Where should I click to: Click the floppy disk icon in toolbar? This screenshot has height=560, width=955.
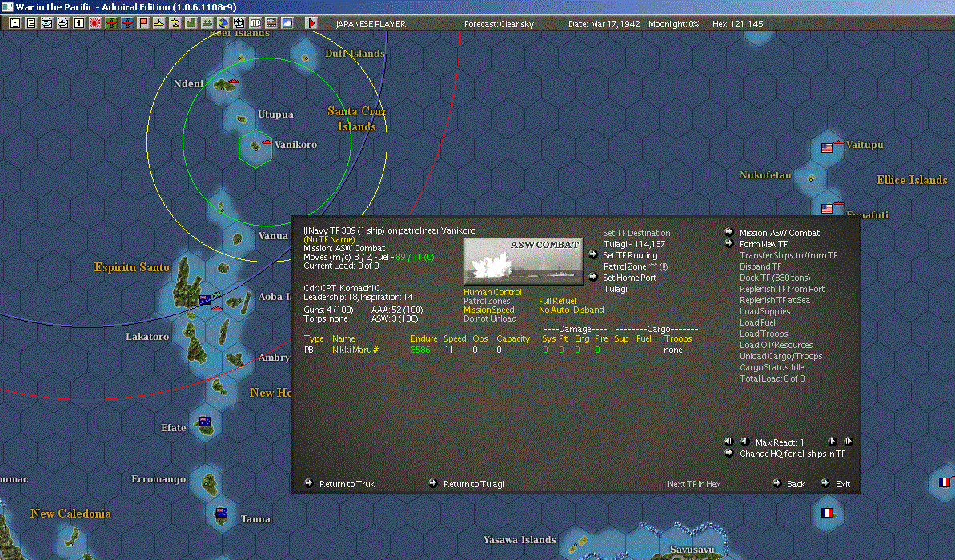pos(15,23)
